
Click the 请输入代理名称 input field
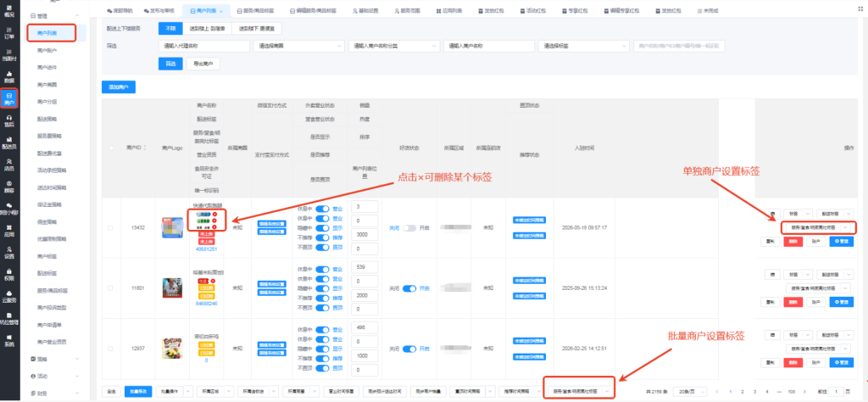click(203, 47)
